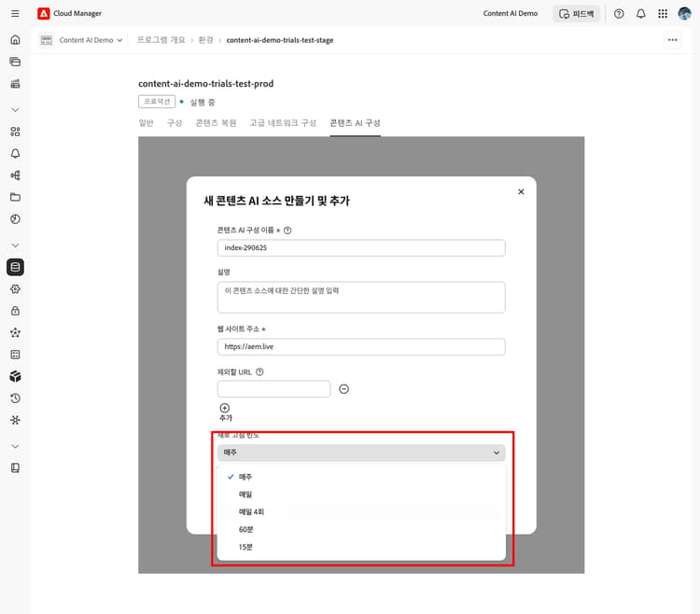Open the apps grid switcher in header
The height and width of the screenshot is (614, 700).
point(663,14)
